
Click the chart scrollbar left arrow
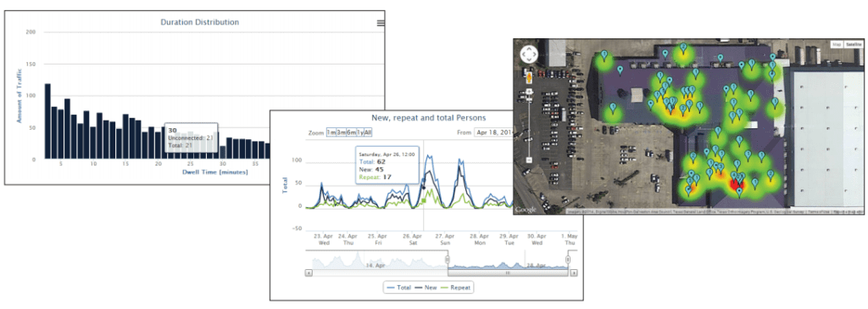point(309,273)
